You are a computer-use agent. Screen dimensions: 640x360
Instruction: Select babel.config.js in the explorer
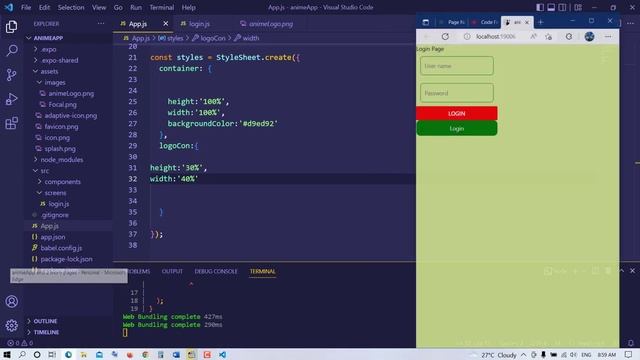[61, 248]
